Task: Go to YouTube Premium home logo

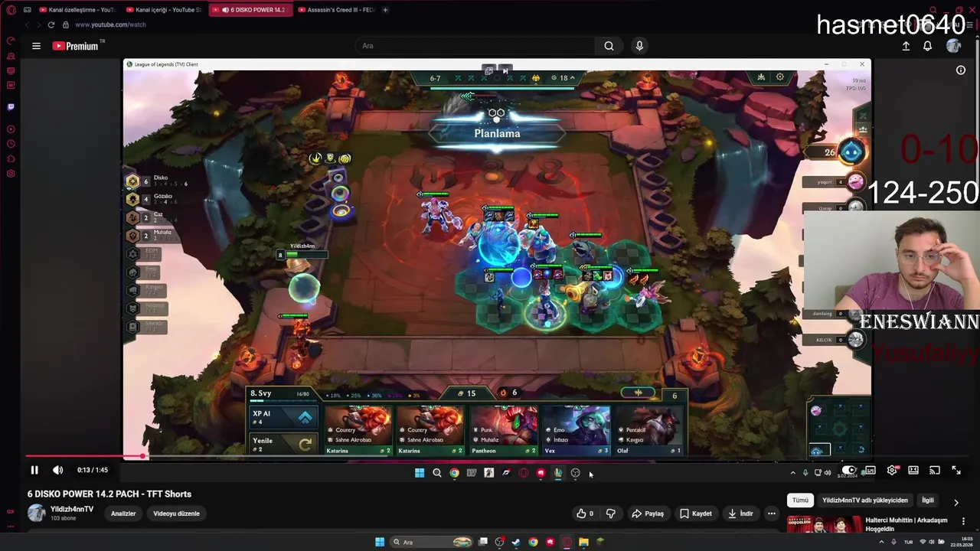Action: [x=75, y=46]
